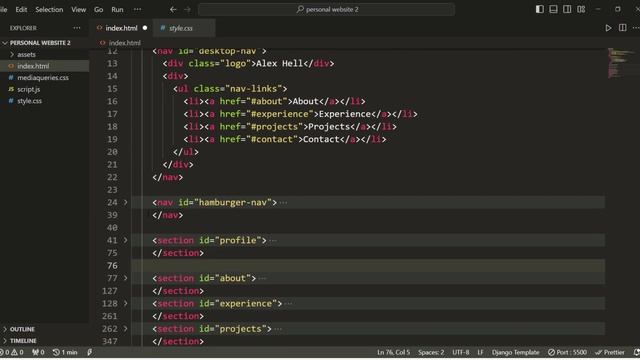The image size is (640, 360).
Task: Toggle the primary sidebar layout icon
Action: (540, 9)
